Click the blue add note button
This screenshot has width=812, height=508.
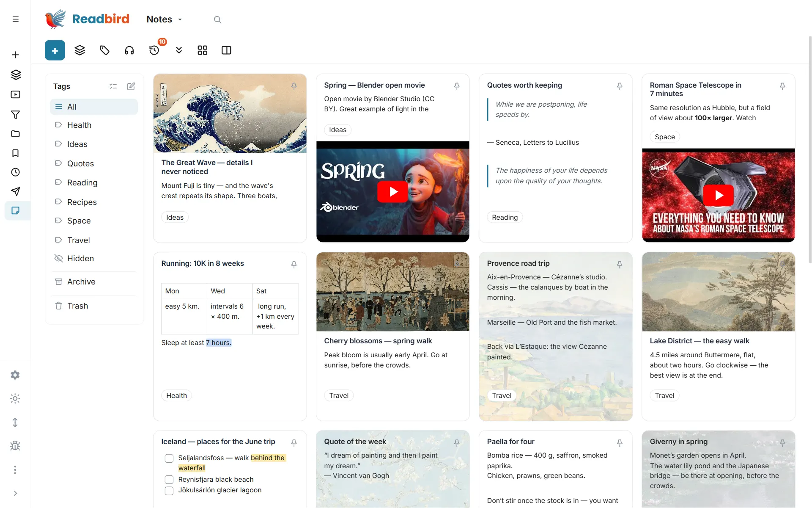55,50
